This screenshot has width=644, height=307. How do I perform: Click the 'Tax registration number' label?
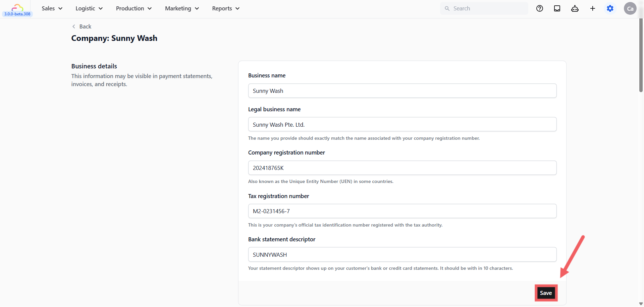pos(278,196)
